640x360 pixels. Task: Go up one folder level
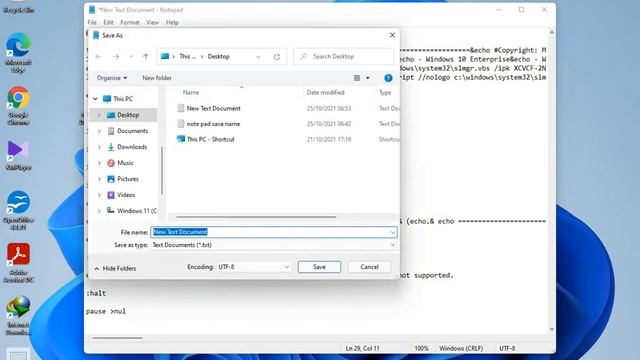tap(146, 57)
